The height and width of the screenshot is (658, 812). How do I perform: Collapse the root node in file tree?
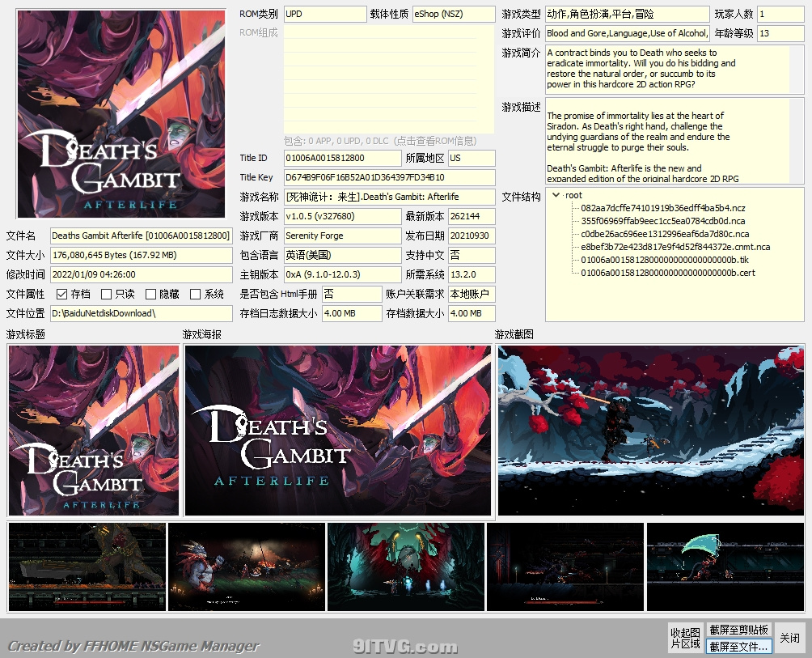tap(556, 195)
